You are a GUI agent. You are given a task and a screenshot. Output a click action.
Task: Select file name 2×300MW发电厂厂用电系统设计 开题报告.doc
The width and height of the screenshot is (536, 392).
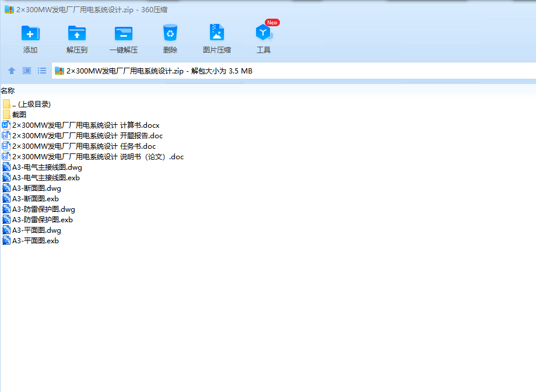pos(87,136)
